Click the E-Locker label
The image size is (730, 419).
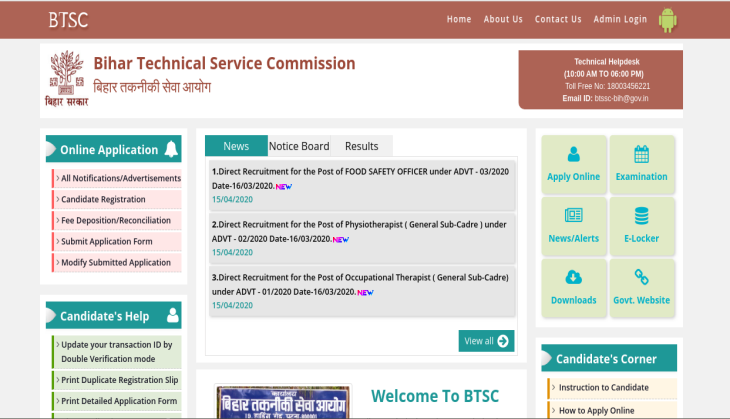click(642, 238)
